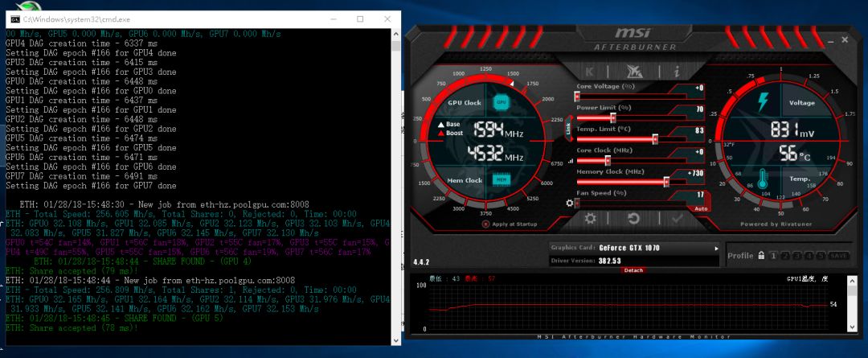
Task: Select profile slot 3
Action: (797, 256)
